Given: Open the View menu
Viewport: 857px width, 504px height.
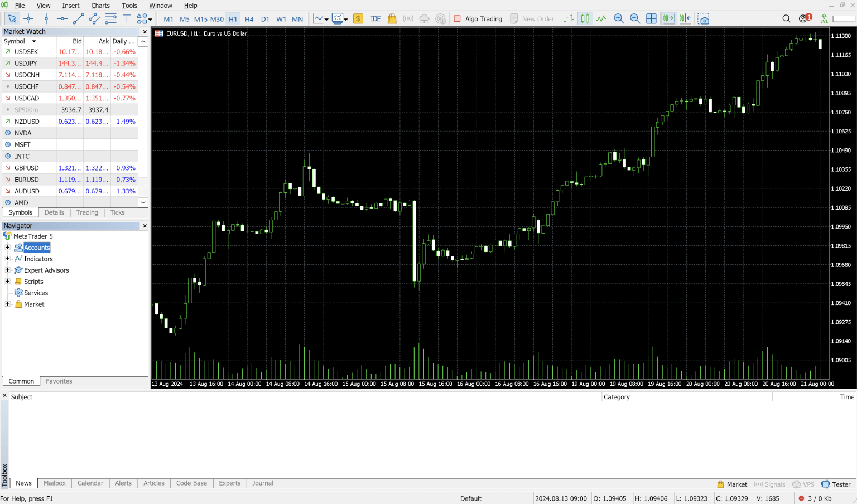Looking at the screenshot, I should (x=44, y=6).
